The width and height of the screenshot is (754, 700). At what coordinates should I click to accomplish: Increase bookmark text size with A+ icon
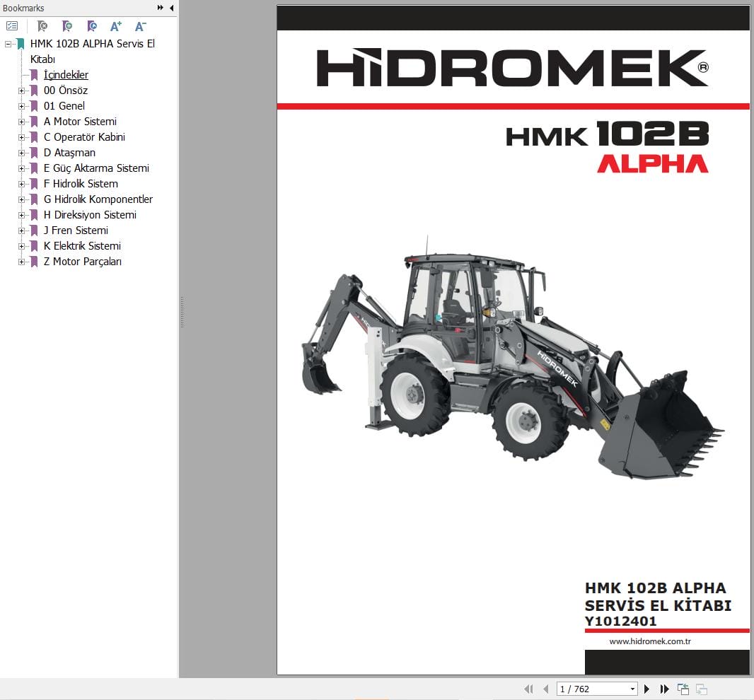point(115,26)
